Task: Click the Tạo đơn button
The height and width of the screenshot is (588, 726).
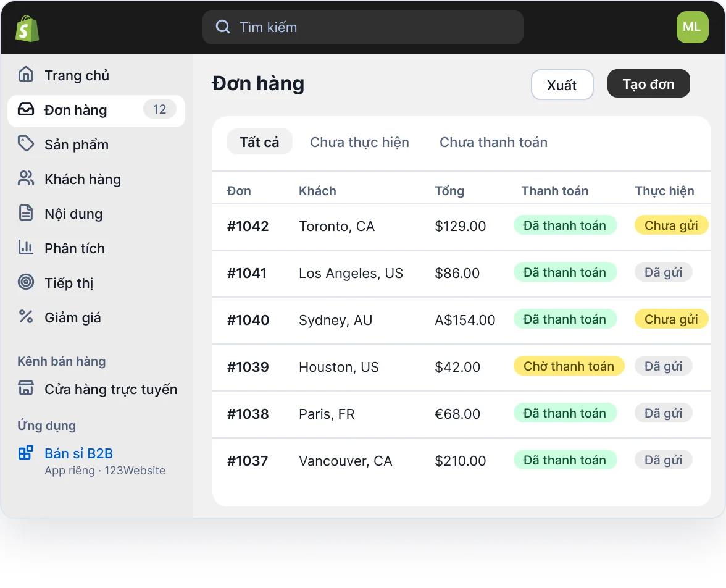Action: [649, 84]
